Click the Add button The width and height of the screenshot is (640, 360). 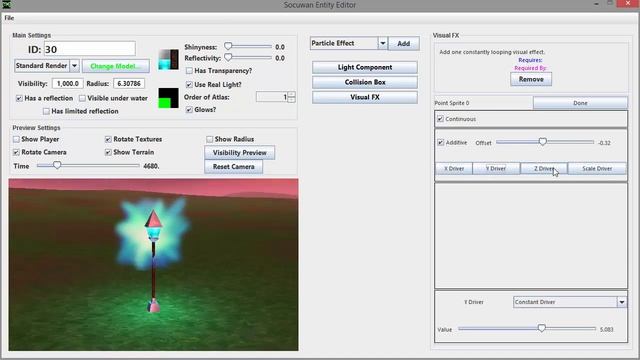403,43
